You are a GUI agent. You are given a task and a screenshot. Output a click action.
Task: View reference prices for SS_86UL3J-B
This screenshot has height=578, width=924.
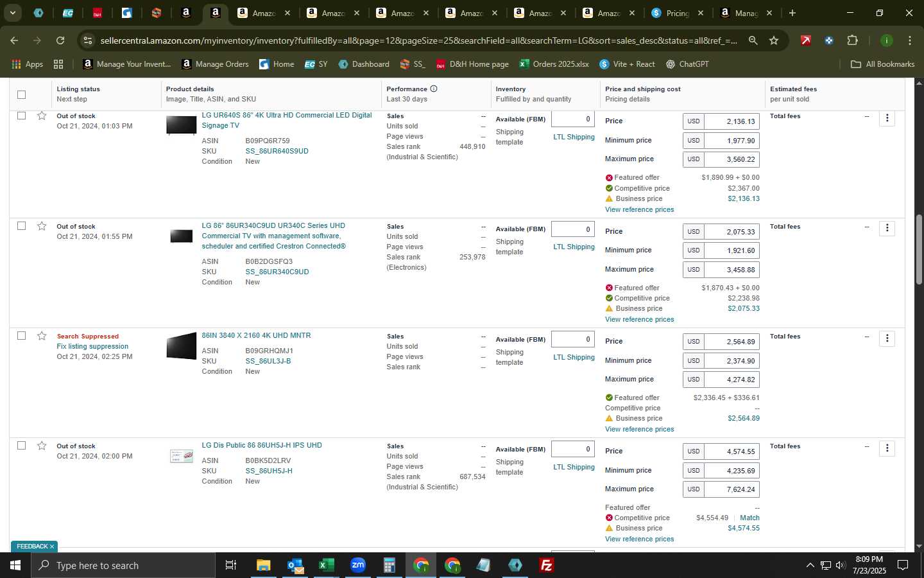639,429
